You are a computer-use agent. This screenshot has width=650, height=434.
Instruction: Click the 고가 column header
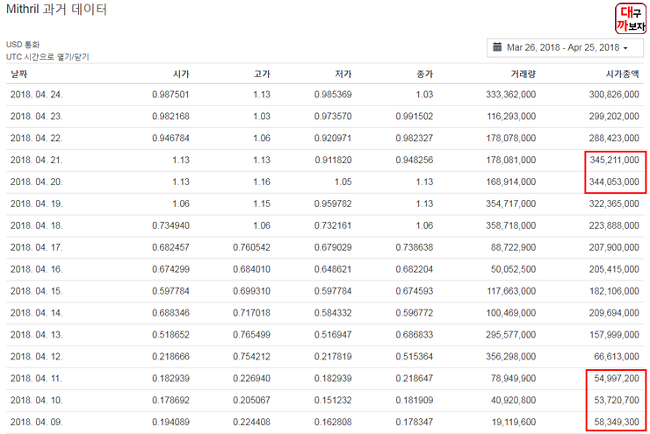(262, 74)
